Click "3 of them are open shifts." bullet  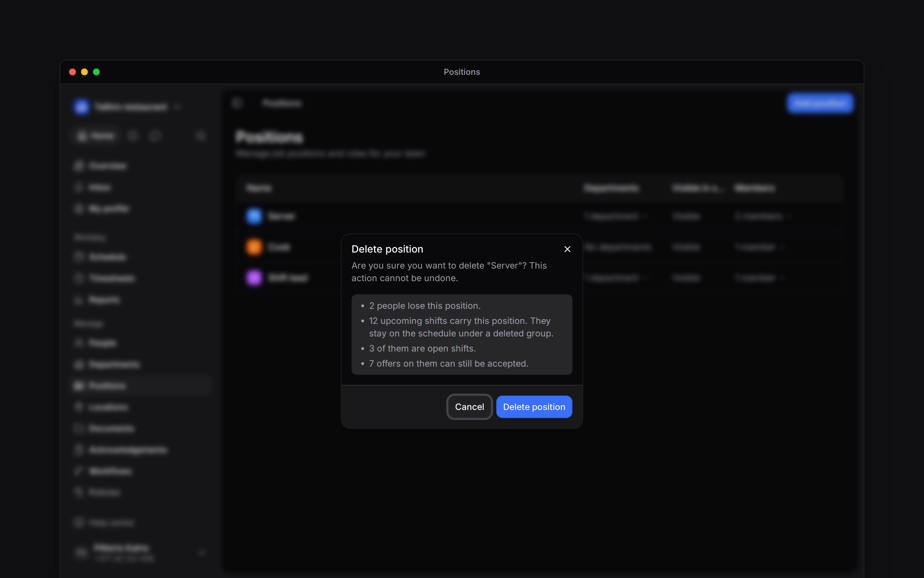[x=422, y=349]
